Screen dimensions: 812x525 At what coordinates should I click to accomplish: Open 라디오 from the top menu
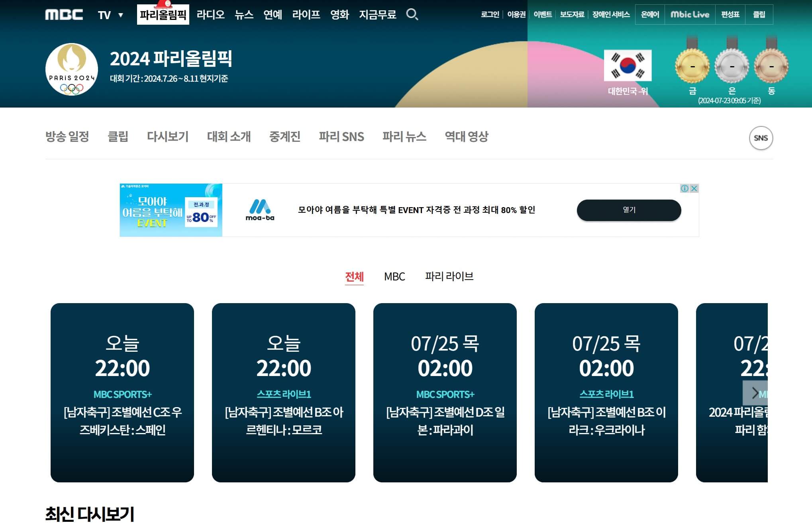pyautogui.click(x=211, y=15)
